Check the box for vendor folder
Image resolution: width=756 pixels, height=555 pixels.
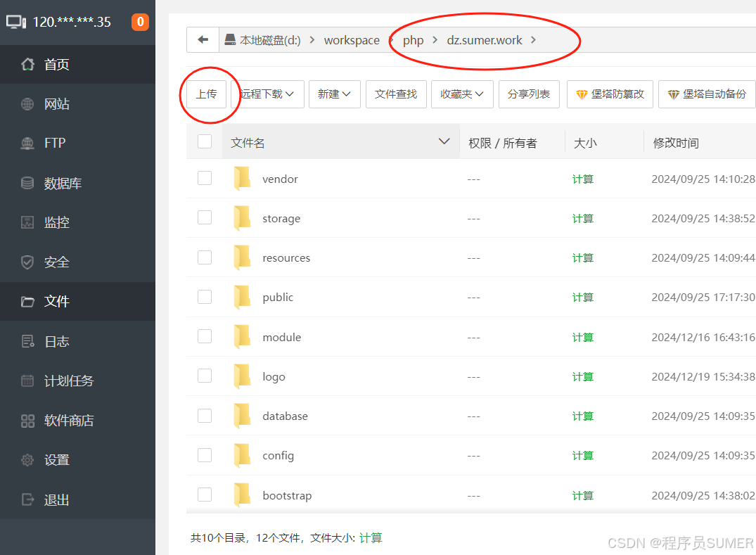click(x=205, y=178)
